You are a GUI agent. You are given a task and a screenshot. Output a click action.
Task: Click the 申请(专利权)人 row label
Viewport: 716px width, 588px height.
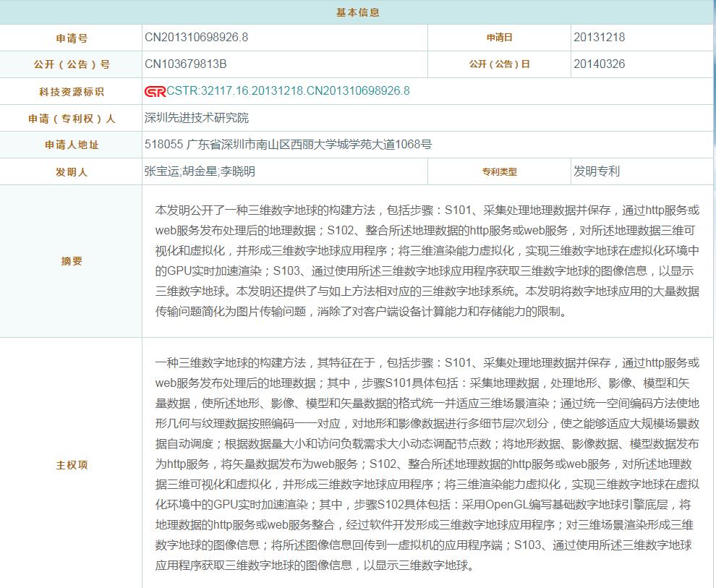(x=72, y=119)
